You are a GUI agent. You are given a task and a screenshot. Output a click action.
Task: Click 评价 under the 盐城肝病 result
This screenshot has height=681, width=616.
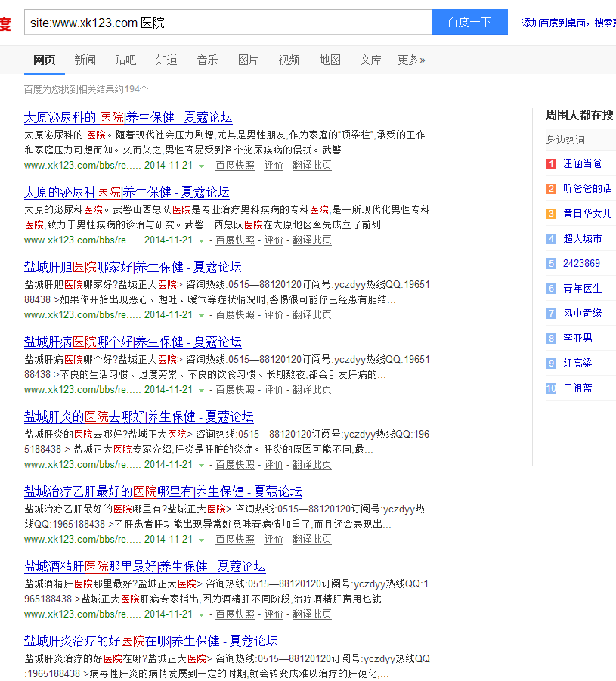(x=274, y=390)
